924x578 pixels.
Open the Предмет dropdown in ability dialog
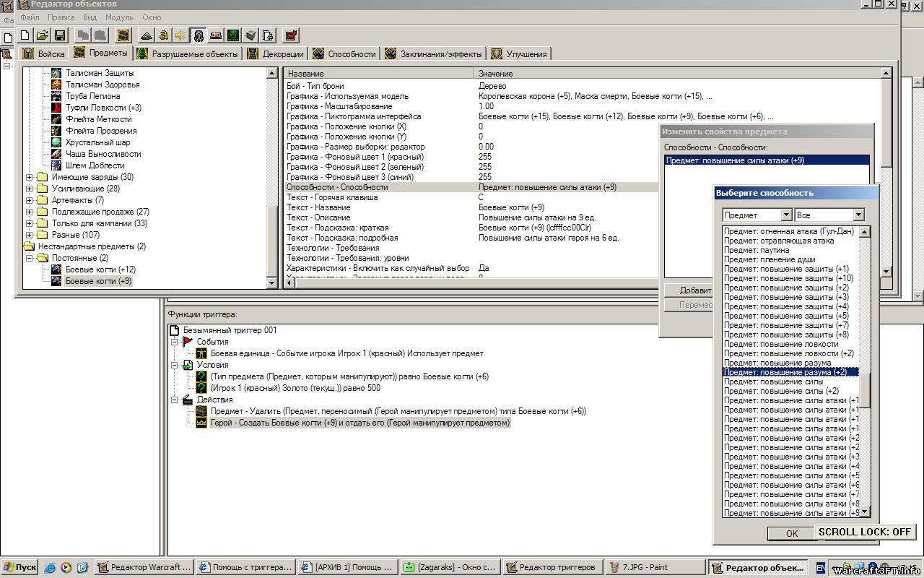pyautogui.click(x=786, y=215)
